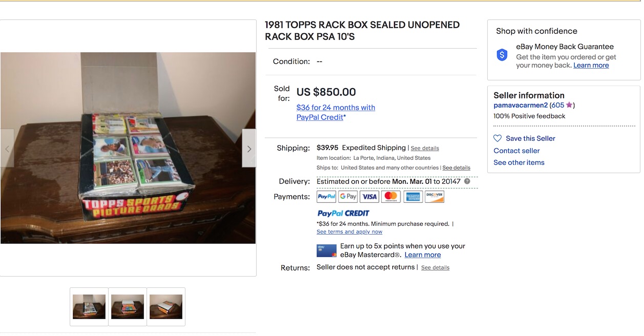
Task: Go to previous listing photo with left arrow
Action: [x=7, y=149]
